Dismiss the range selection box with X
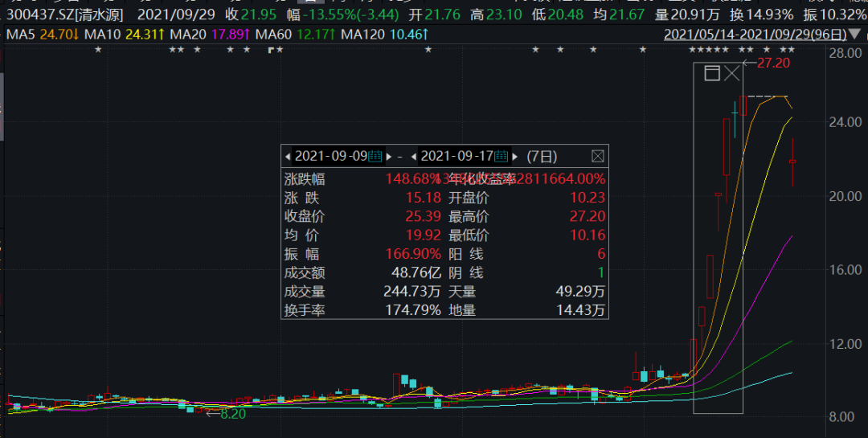The image size is (868, 438). 731,74
